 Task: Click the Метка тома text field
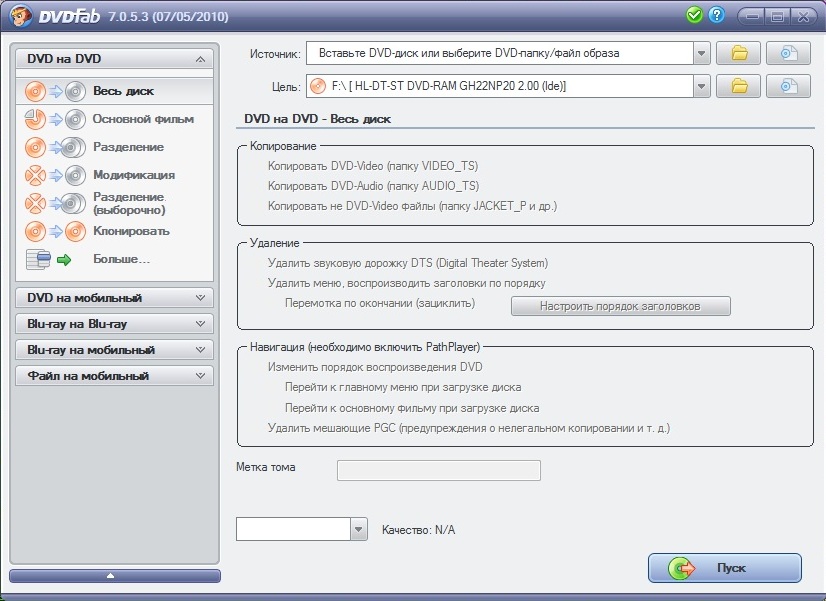[438, 471]
